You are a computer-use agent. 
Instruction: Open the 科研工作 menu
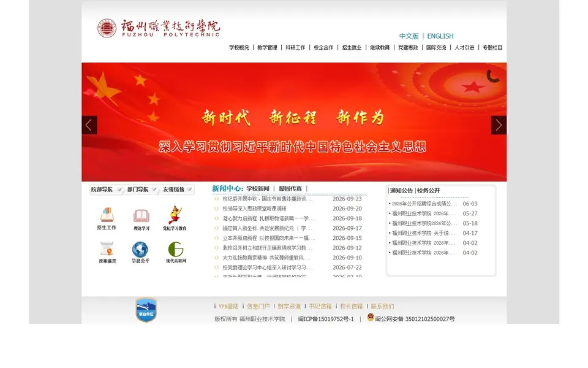(x=295, y=47)
